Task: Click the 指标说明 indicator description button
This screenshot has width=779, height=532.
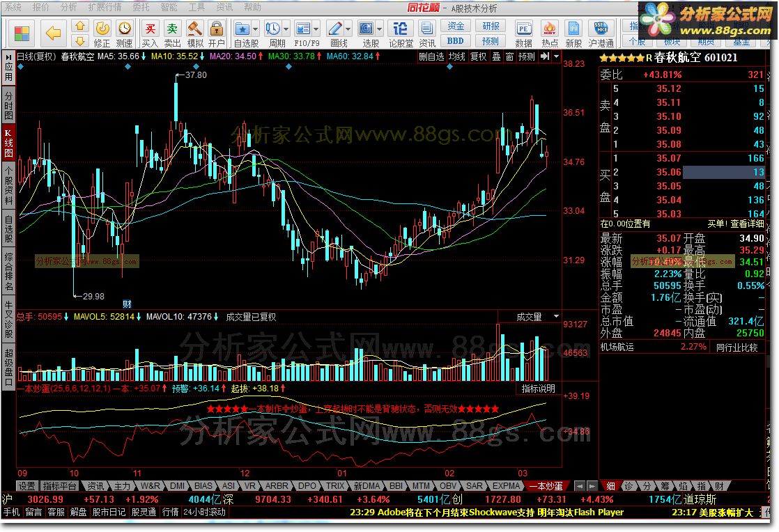Action: click(x=538, y=389)
